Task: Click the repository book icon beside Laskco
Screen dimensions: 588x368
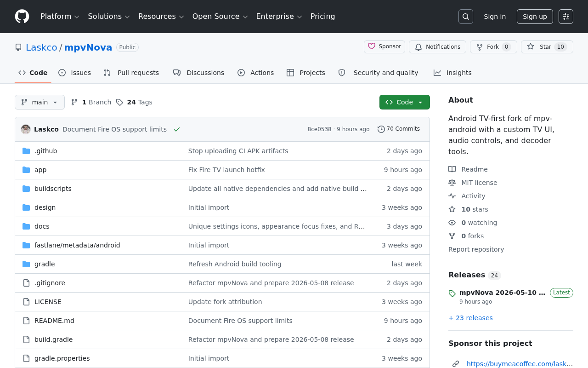Action: point(18,47)
